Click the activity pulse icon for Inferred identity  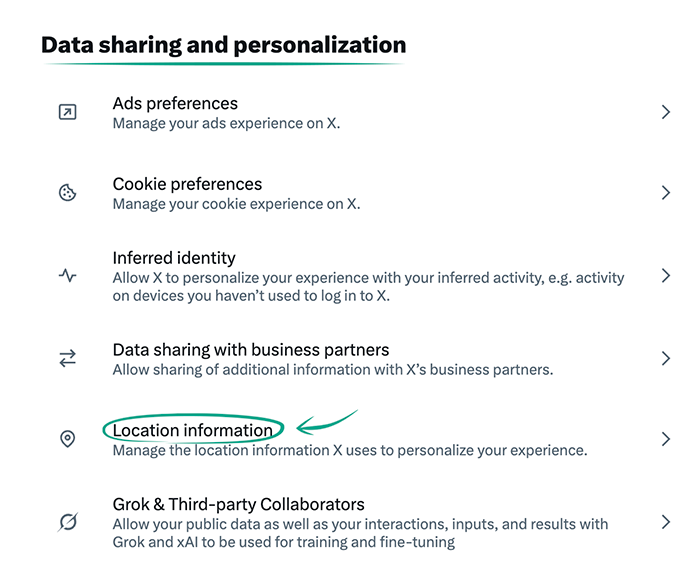point(67,275)
